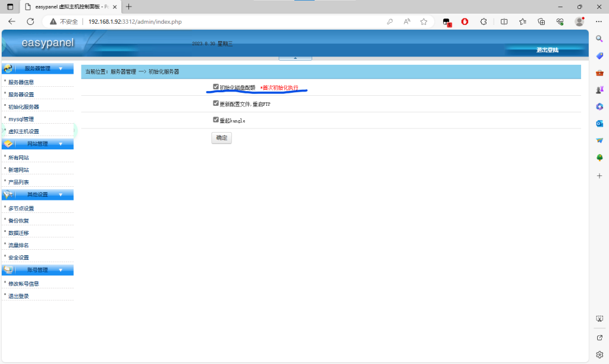Click the browser Extensions puzzle icon
The image size is (609, 364).
point(484,21)
